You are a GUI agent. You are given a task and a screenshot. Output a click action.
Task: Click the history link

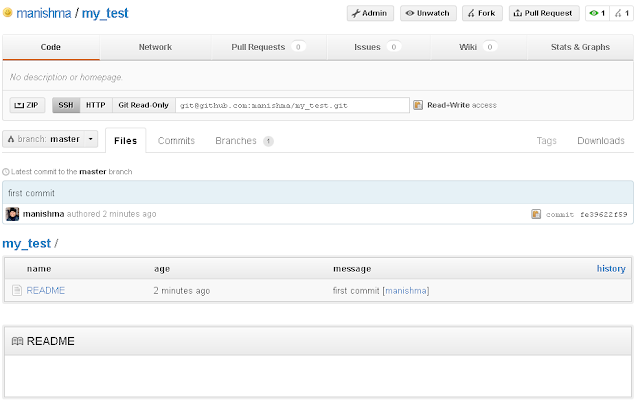[x=611, y=269]
